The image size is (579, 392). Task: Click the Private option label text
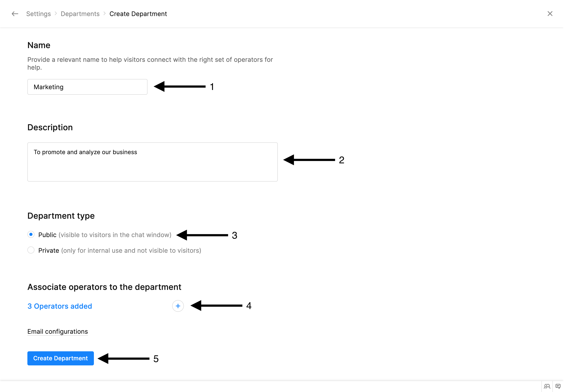(49, 250)
